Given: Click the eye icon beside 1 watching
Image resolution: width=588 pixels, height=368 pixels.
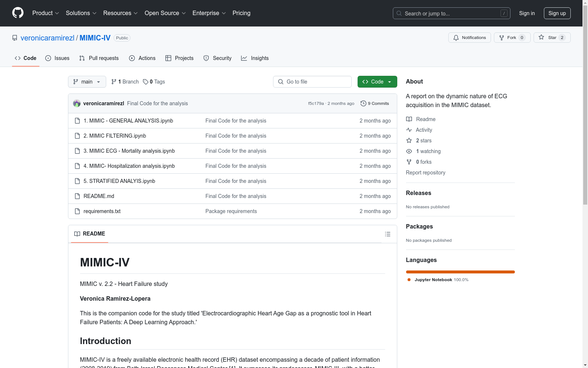Looking at the screenshot, I should click(x=409, y=151).
